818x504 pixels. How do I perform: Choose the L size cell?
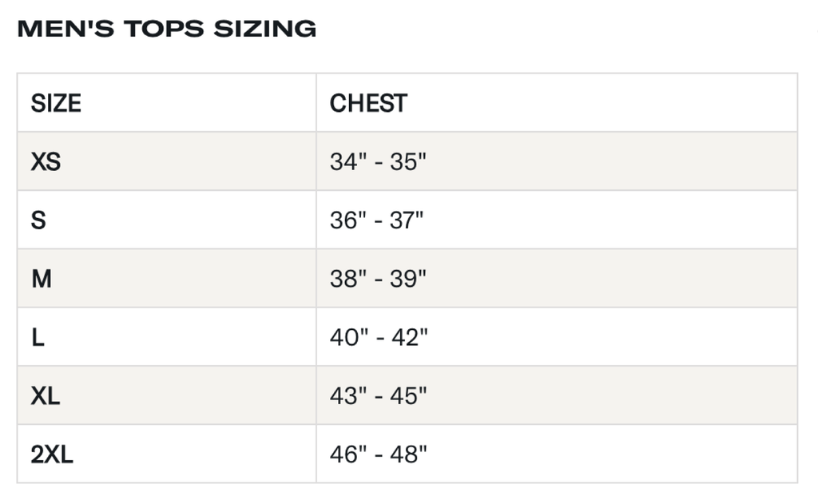tap(38, 338)
